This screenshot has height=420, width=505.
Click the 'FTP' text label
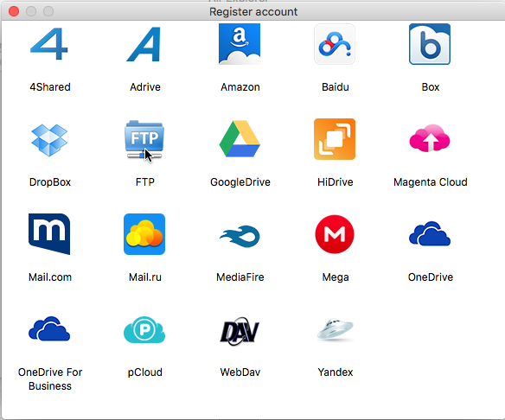click(145, 182)
